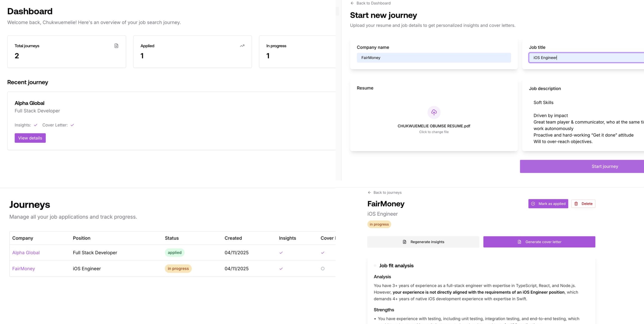
Task: Click the Company name input field
Action: coord(433,58)
